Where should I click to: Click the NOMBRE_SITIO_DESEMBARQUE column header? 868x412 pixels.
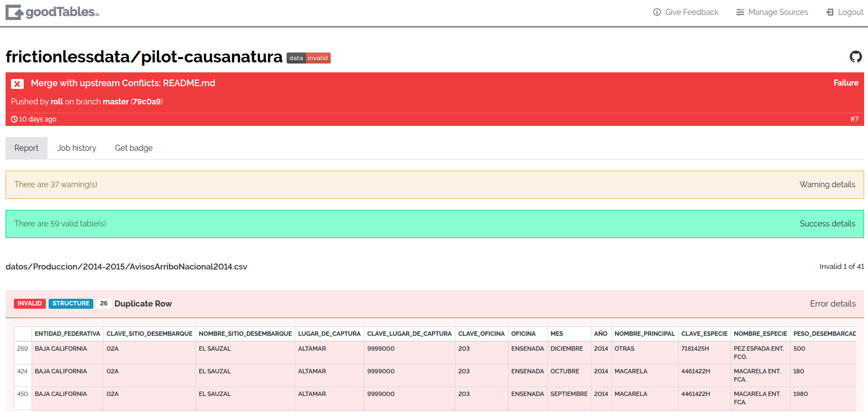coord(245,334)
